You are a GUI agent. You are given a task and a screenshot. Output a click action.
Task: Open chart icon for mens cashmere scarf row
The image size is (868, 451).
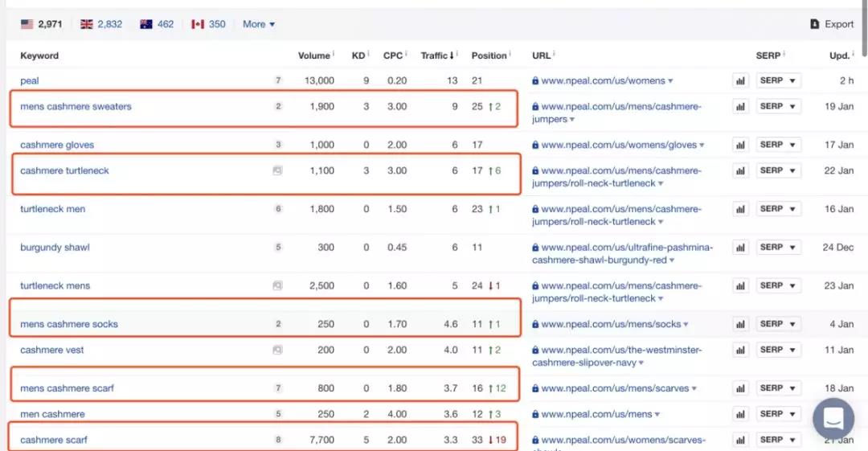pos(740,388)
